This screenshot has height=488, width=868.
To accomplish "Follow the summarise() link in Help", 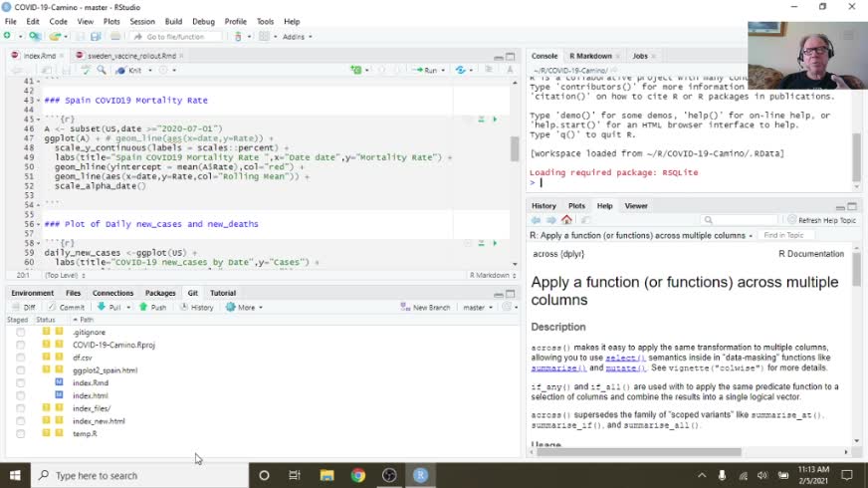I will click(x=558, y=367).
